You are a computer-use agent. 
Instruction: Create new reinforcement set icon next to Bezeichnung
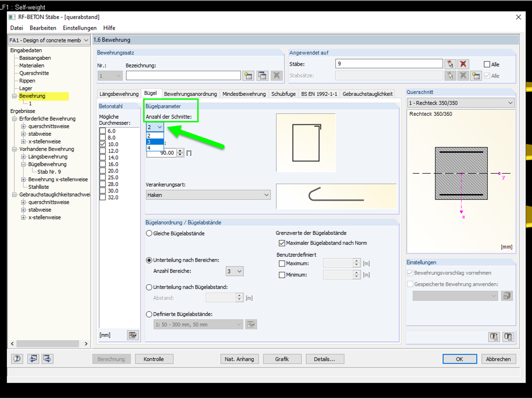tap(248, 76)
